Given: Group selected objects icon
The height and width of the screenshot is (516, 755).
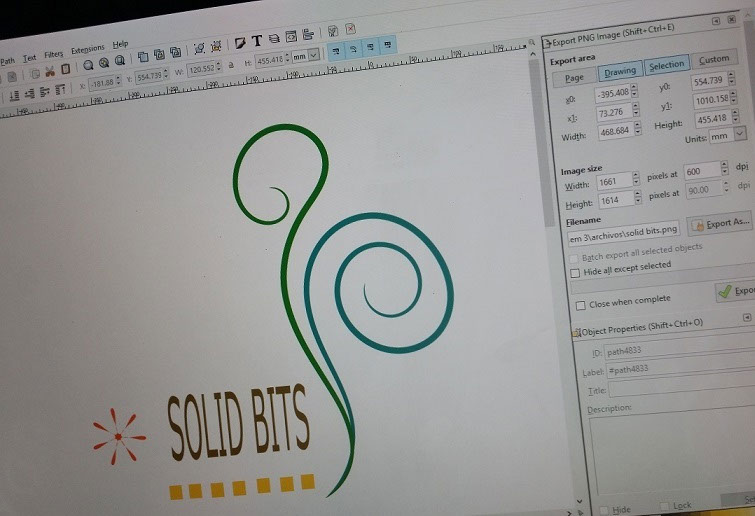Looking at the screenshot, I should [199, 48].
